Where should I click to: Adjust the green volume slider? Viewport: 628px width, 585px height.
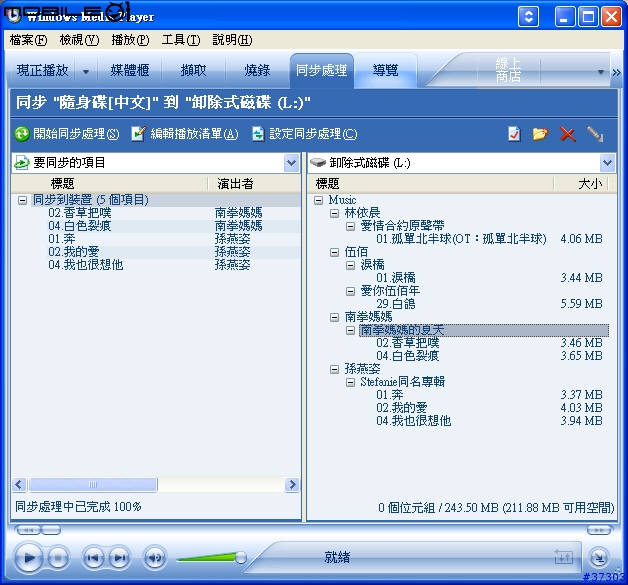coord(211,557)
